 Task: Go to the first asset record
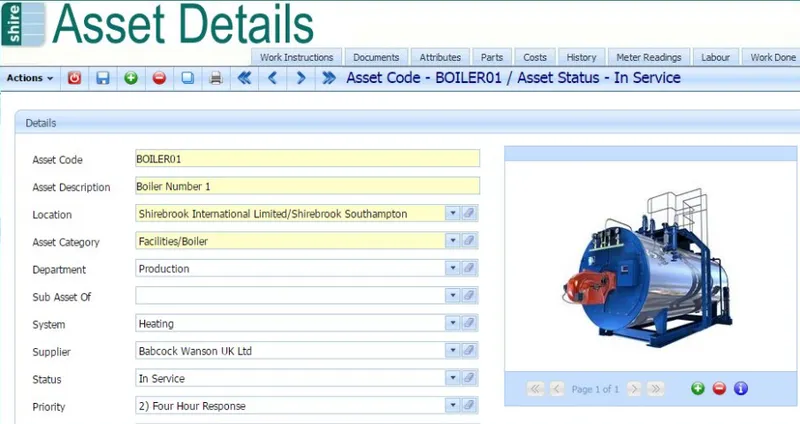[x=244, y=78]
